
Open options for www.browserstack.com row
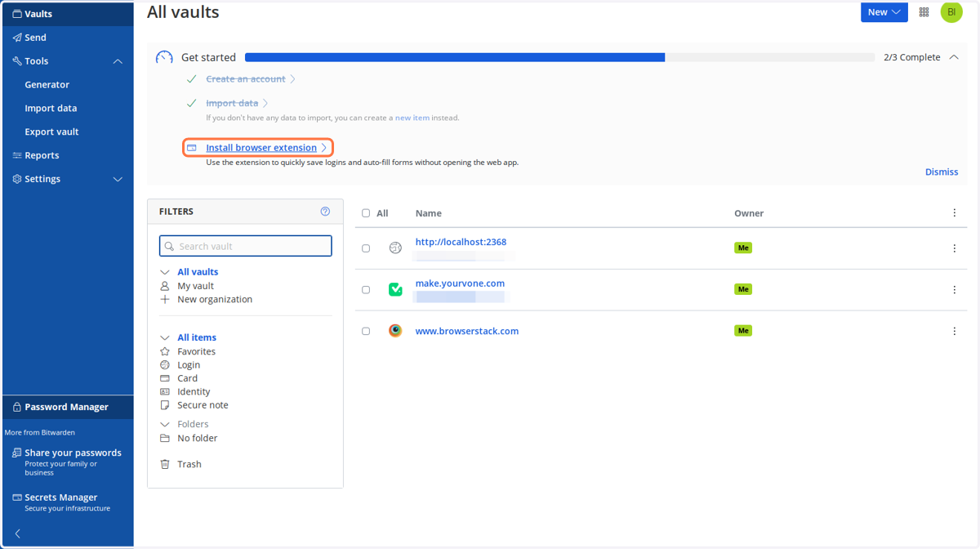(x=955, y=331)
